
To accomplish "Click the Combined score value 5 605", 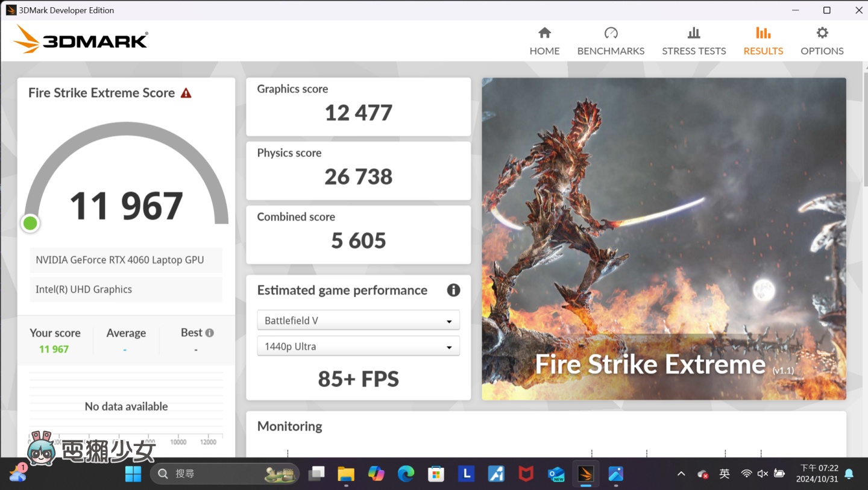I will [359, 240].
